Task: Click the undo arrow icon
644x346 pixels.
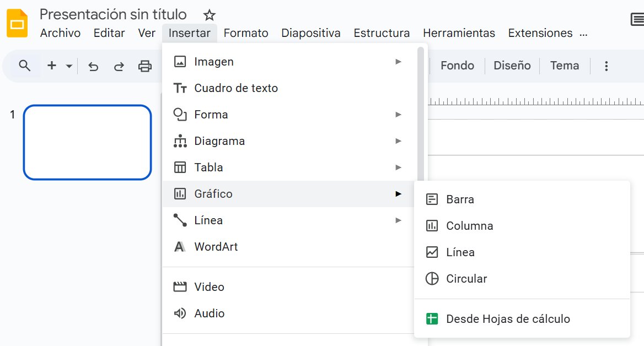Action: [93, 66]
